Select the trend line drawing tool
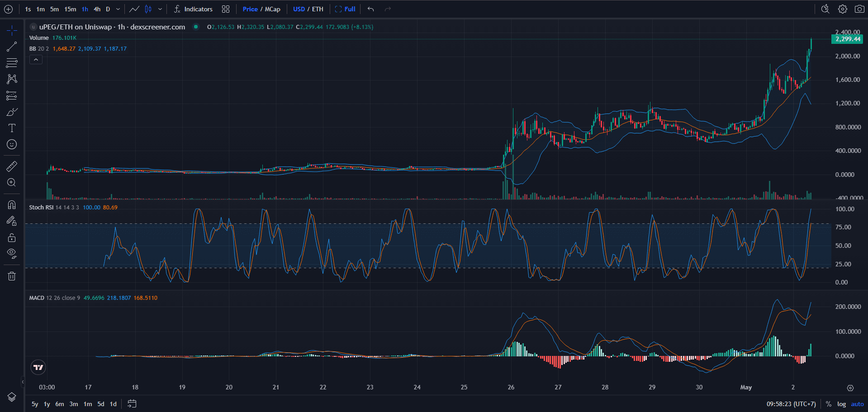 point(12,47)
